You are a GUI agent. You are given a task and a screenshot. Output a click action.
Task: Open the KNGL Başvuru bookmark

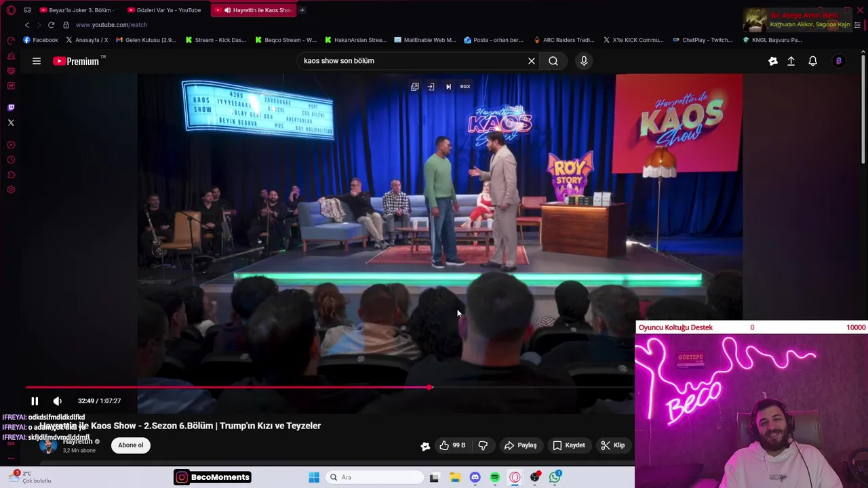(x=772, y=40)
